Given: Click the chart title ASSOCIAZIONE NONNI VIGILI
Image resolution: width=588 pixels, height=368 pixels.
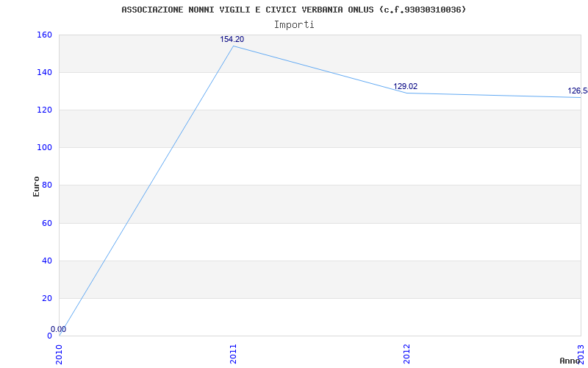Looking at the screenshot, I should click(x=293, y=10).
